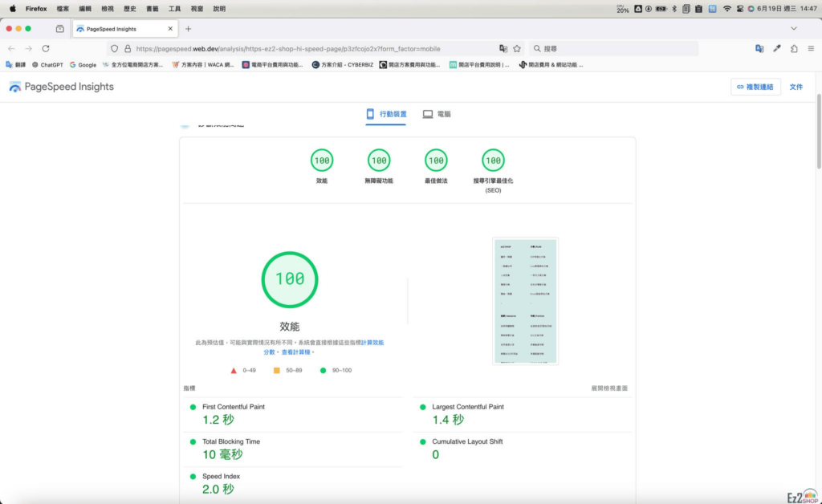Click the date and time in the menu bar
This screenshot has height=504, width=822.
[787, 8]
